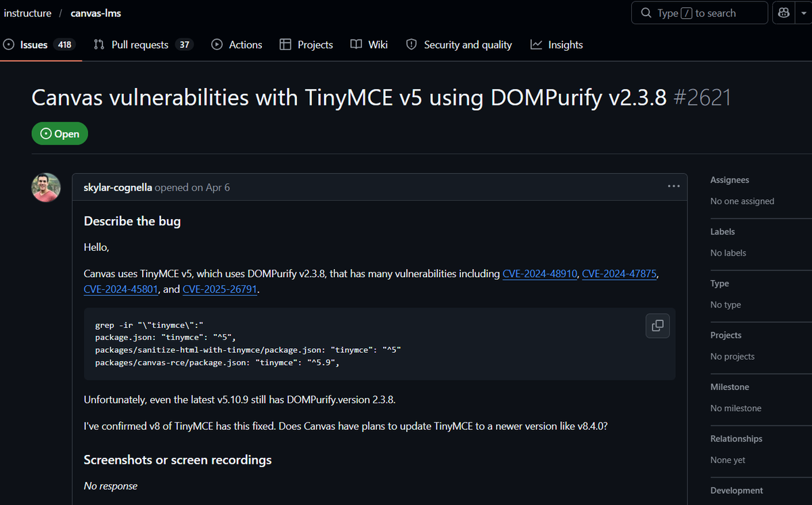Click the Assignees sidebar heading
812x505 pixels.
click(x=729, y=180)
